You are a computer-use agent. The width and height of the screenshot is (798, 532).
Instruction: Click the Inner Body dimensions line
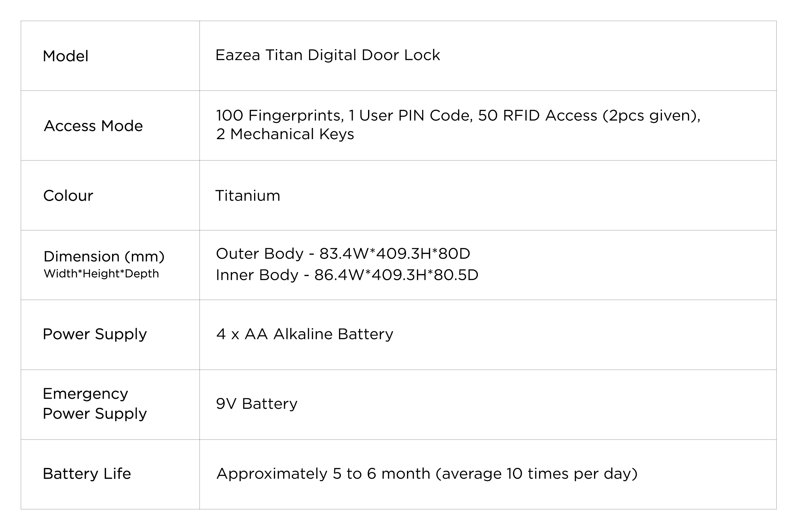(x=347, y=275)
